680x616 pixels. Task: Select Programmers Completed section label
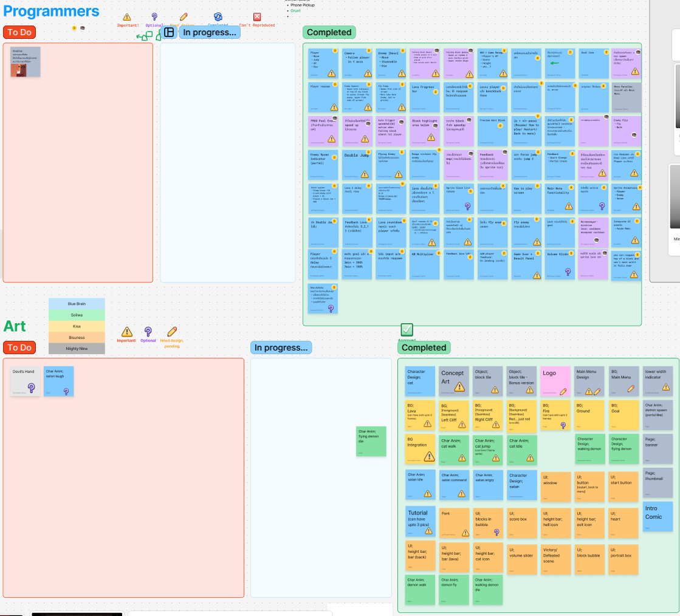329,32
